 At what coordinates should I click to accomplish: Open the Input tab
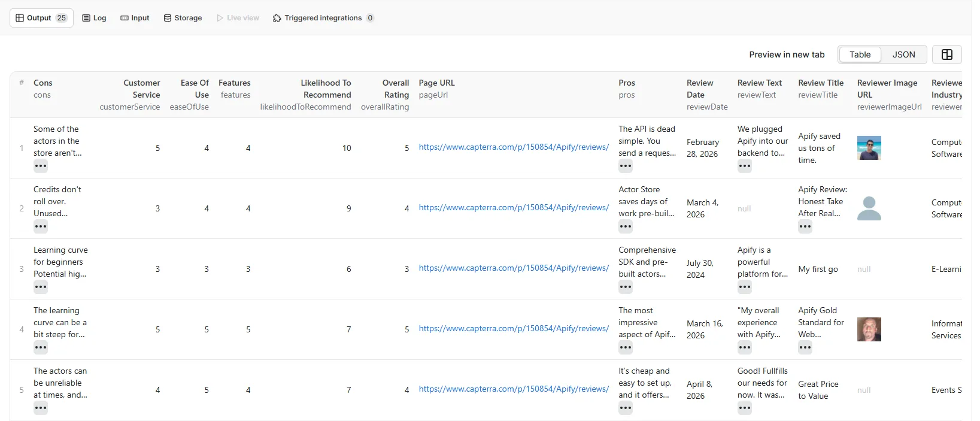click(x=135, y=18)
